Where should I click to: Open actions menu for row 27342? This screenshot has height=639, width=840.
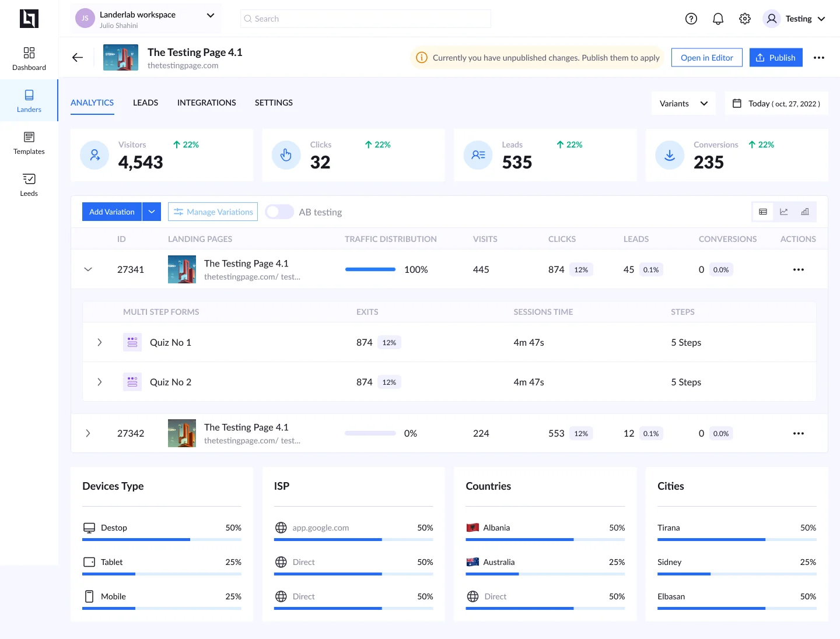click(x=799, y=433)
